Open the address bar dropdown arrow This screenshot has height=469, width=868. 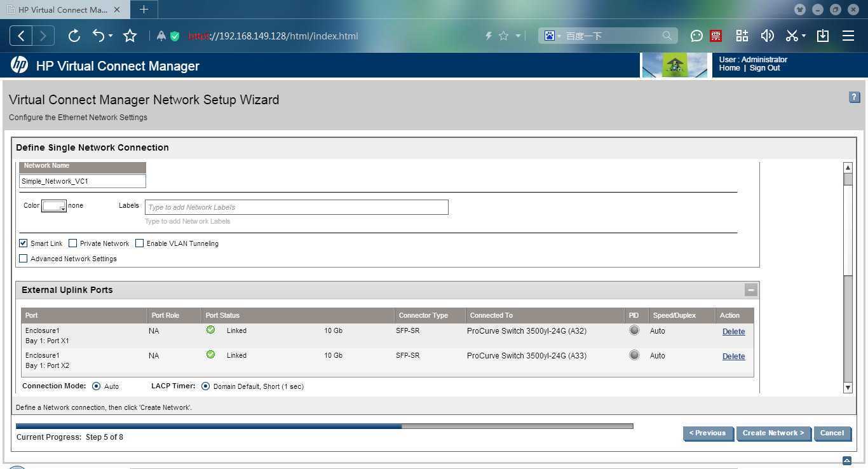(519, 36)
